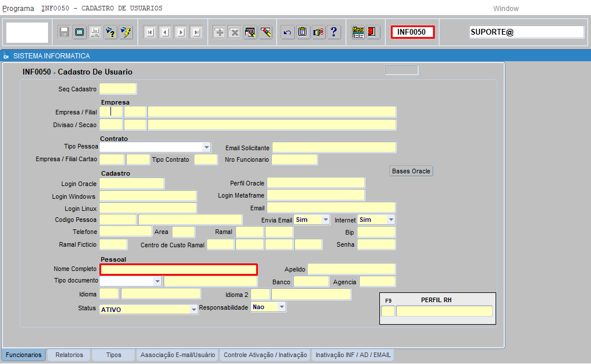Open the Status ATIVO dropdown
Screen dimensions: 591x364
point(193,310)
